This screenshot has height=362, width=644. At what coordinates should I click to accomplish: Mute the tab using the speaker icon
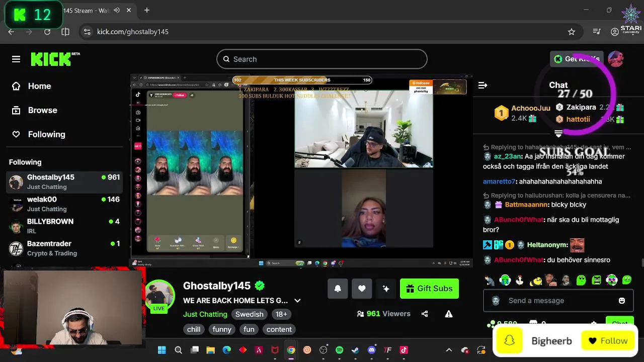(117, 10)
